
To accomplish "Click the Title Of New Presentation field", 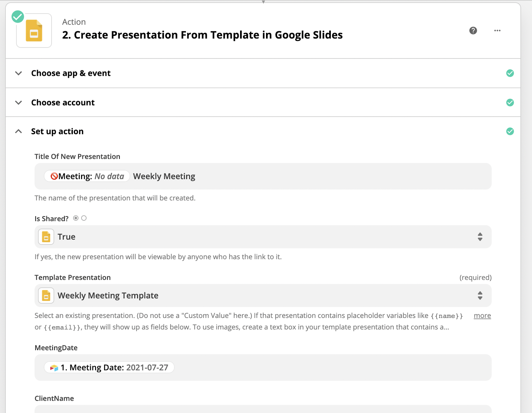I will (x=263, y=176).
